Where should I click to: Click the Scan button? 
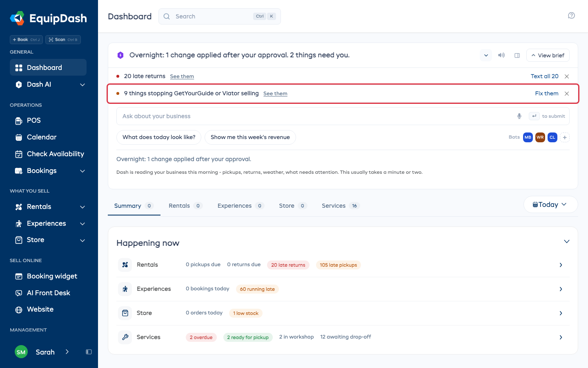(x=63, y=40)
